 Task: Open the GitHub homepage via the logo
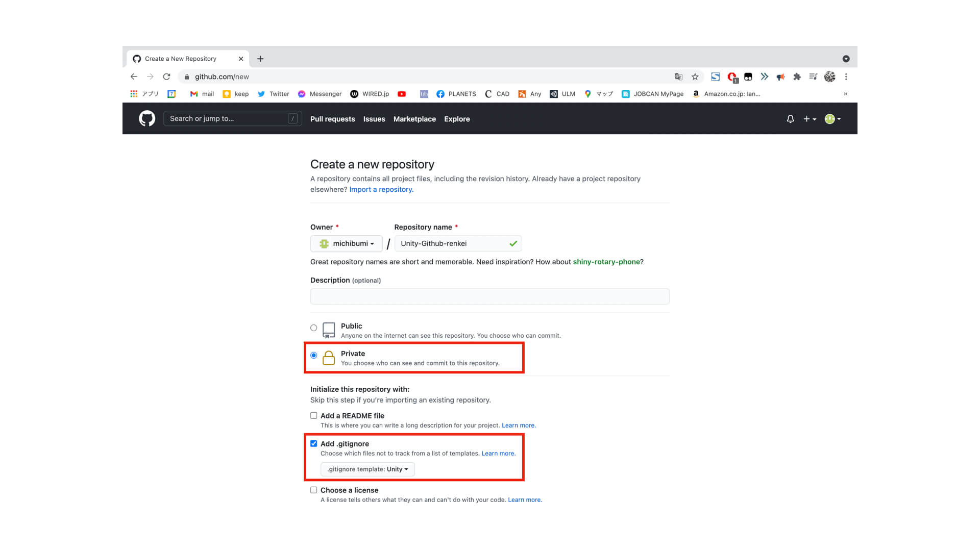click(x=146, y=118)
